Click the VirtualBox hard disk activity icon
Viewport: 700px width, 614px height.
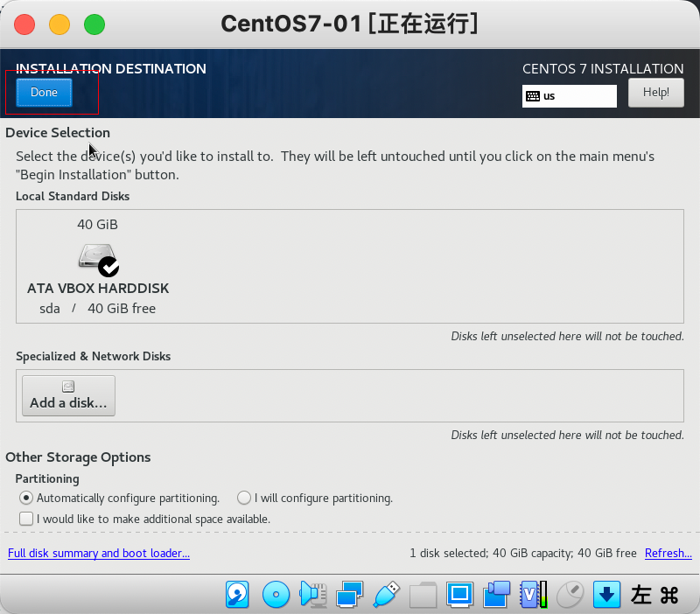[237, 595]
